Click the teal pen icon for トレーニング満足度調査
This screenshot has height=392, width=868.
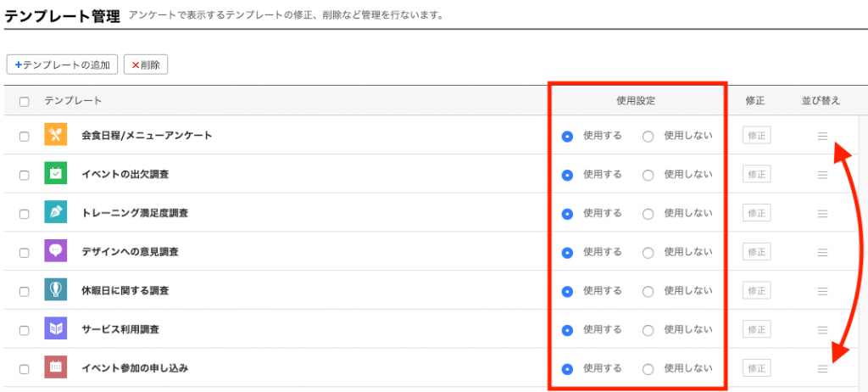pos(55,213)
